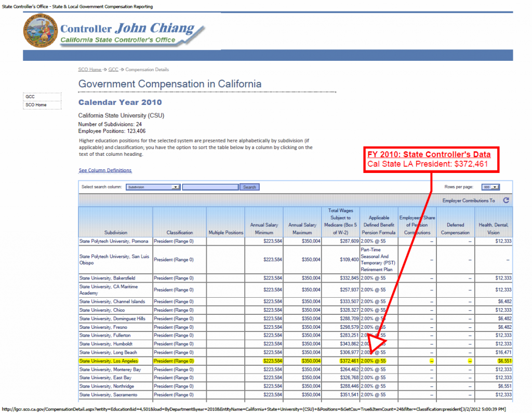This screenshot has height=413, width=532.
Task: Sort by Annual Salary Maximum heading
Action: 302,229
